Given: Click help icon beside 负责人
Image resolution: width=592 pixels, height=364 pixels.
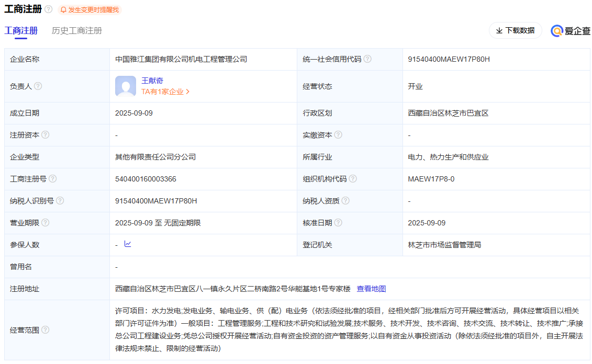Looking at the screenshot, I should tap(38, 86).
